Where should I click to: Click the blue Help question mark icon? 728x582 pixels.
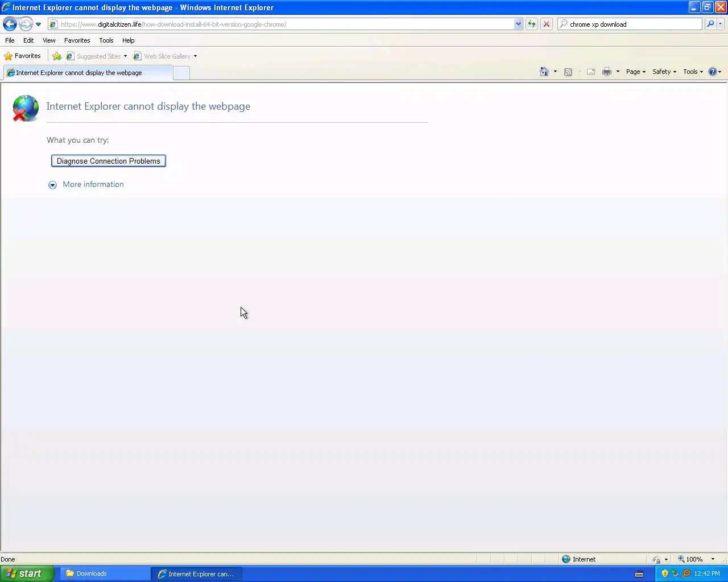713,72
